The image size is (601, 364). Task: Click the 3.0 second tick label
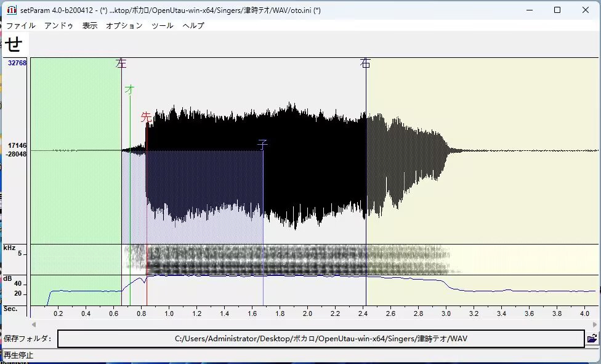(x=446, y=313)
